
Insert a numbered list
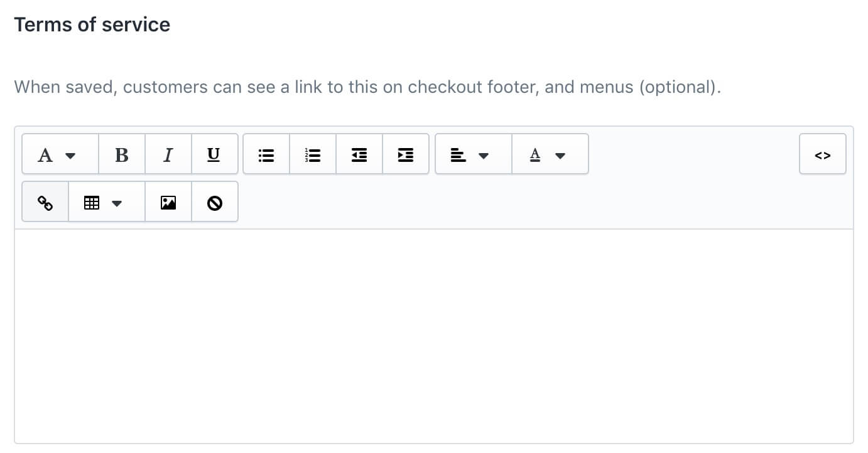(313, 154)
